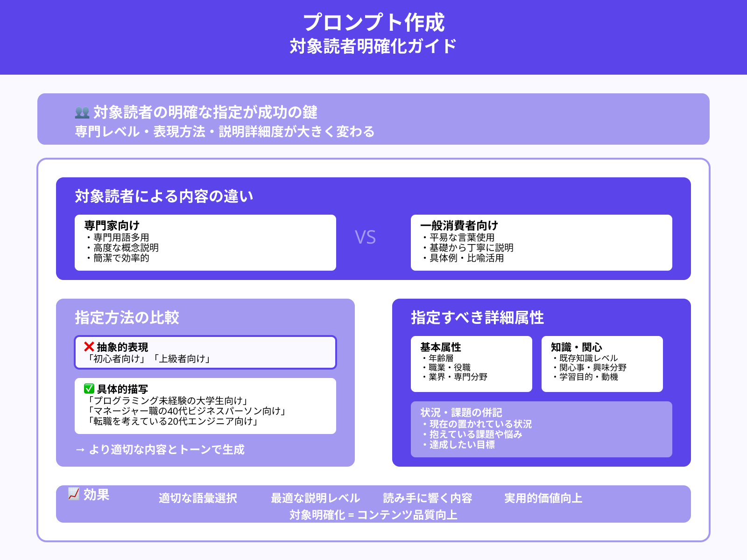Image resolution: width=747 pixels, height=560 pixels.
Task: Click the example text 「初心者向け」「上級者向け」
Action: (x=149, y=359)
